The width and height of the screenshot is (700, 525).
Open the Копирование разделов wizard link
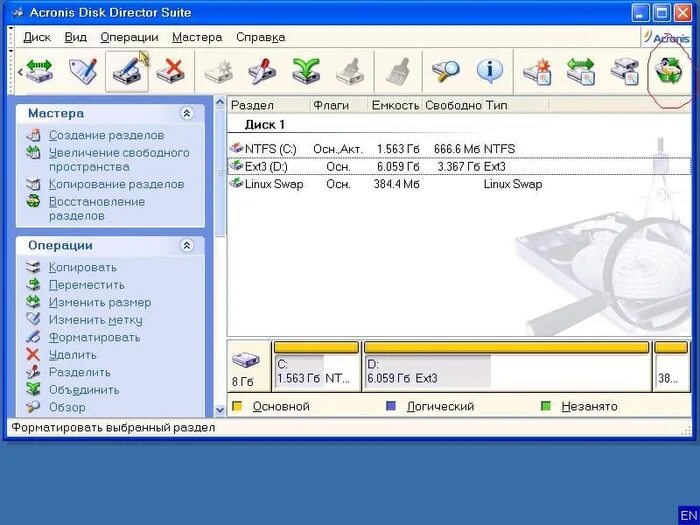point(116,184)
